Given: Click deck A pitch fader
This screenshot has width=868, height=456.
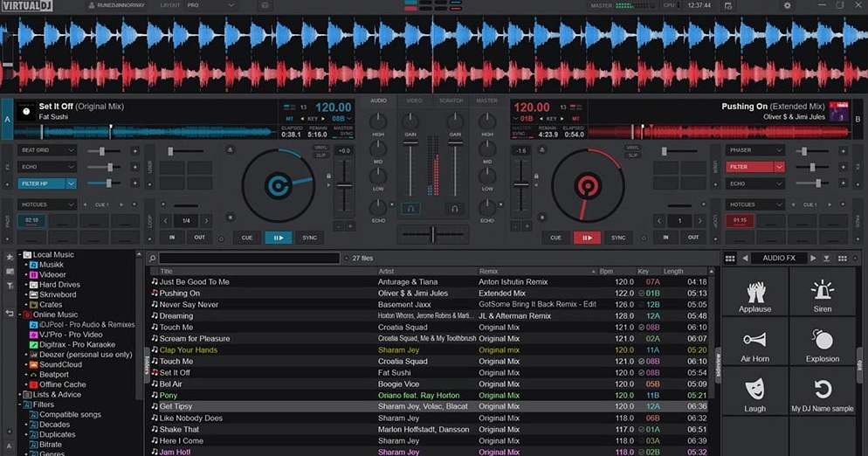Looking at the screenshot, I should pos(344,186).
